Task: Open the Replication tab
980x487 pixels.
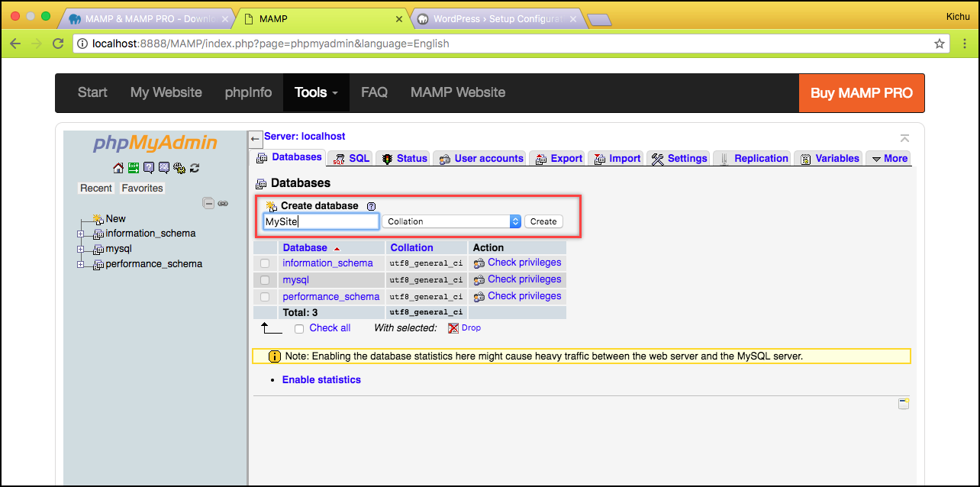Action: 753,159
